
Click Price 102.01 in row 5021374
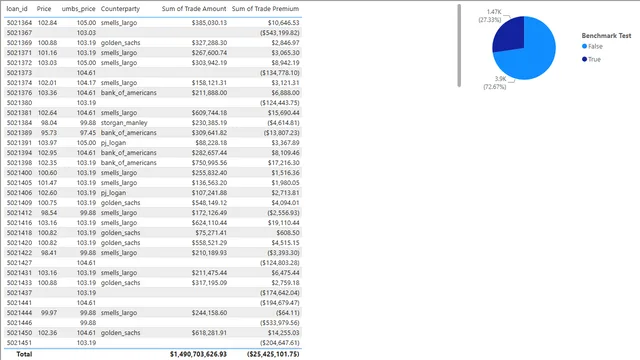tap(47, 83)
